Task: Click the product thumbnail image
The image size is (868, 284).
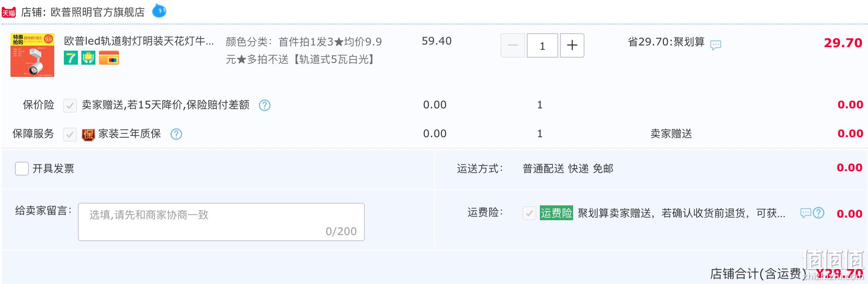Action: tap(32, 55)
